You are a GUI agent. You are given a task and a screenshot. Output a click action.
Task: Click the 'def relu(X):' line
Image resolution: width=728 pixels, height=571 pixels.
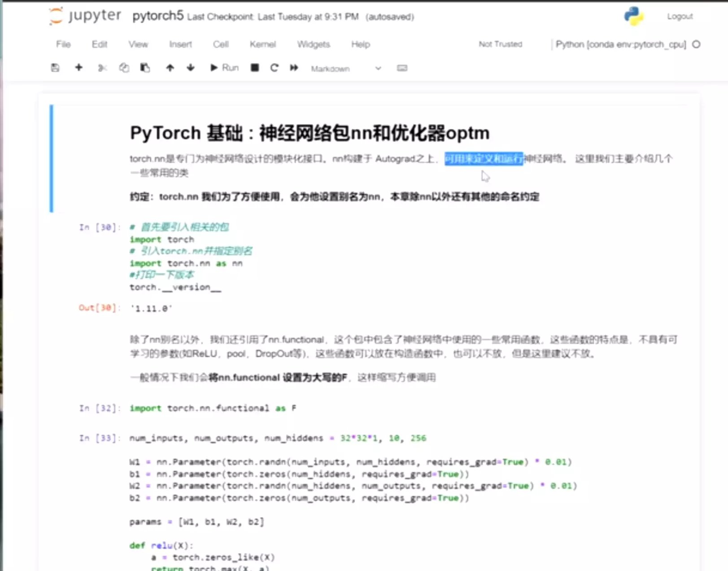click(x=161, y=545)
